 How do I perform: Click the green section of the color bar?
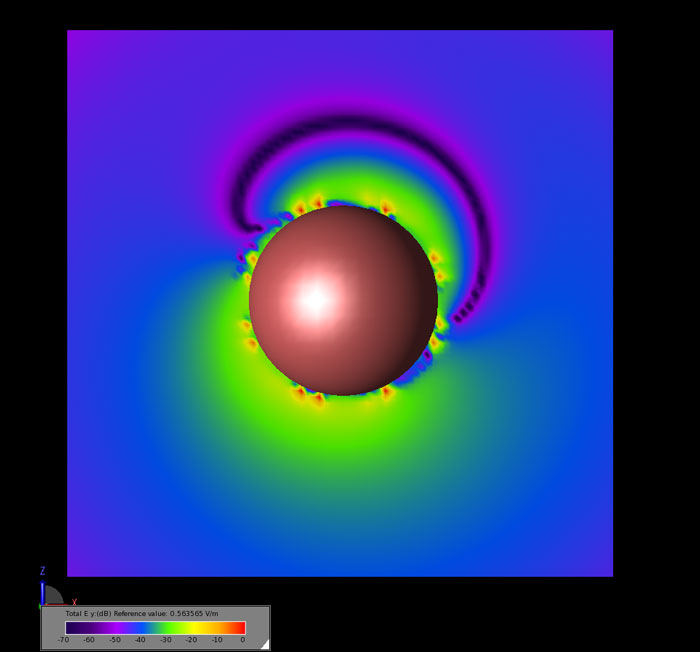pos(170,627)
